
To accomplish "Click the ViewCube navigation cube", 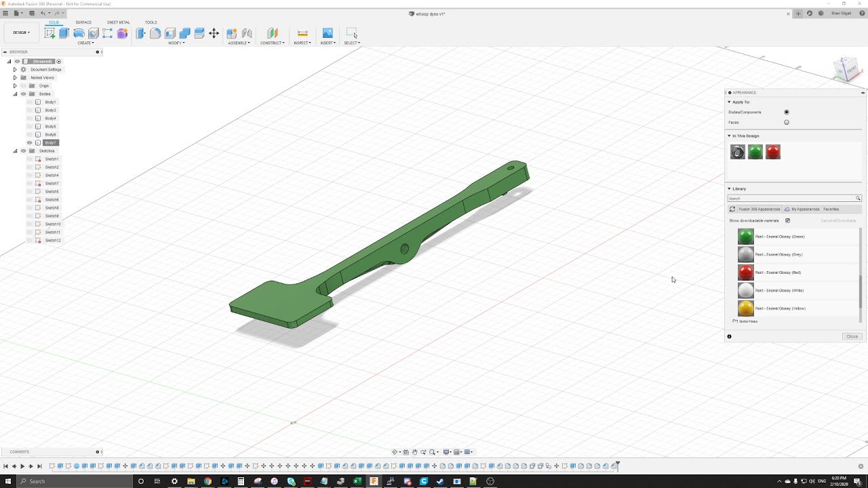I will (848, 68).
